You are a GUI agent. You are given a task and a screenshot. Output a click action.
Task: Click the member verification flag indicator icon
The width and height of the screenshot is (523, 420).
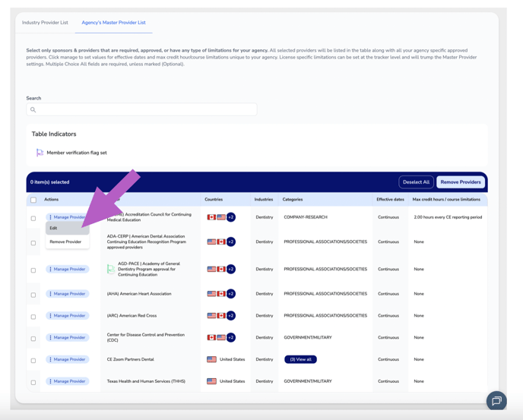(x=40, y=153)
